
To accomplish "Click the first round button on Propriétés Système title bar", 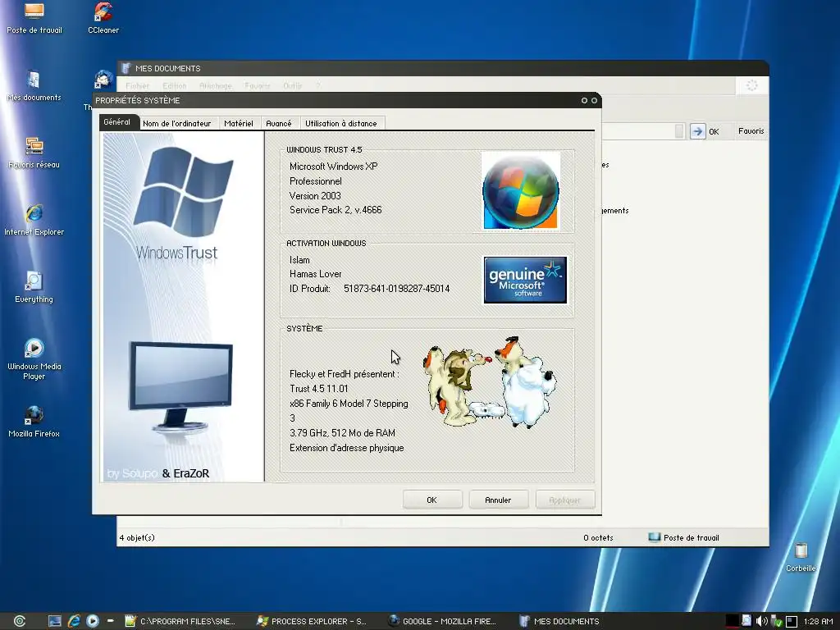I will [x=584, y=100].
